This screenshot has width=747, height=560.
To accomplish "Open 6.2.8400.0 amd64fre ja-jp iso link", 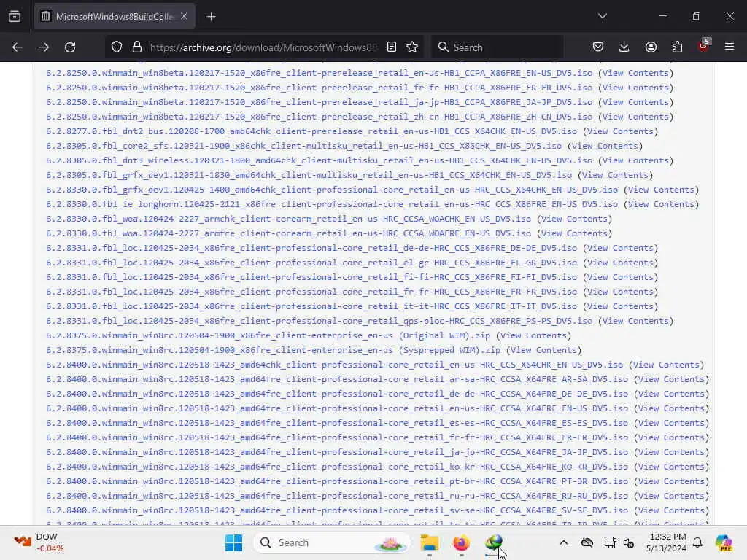I will 337,452.
